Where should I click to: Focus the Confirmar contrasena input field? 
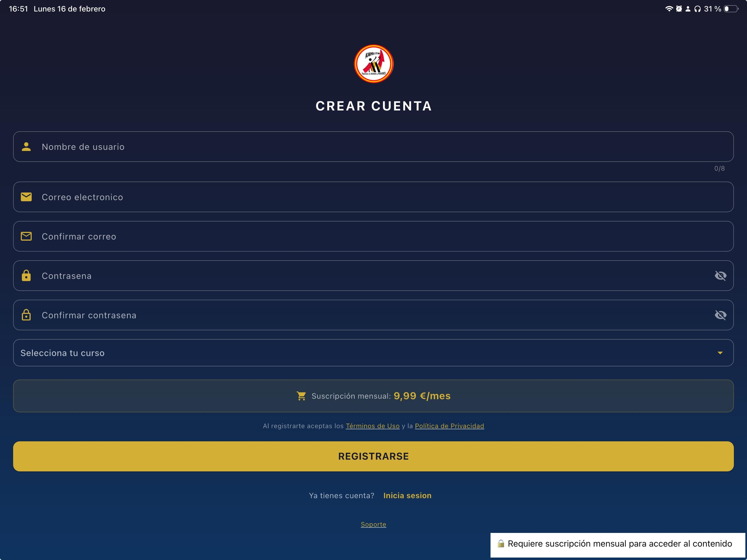tap(373, 315)
